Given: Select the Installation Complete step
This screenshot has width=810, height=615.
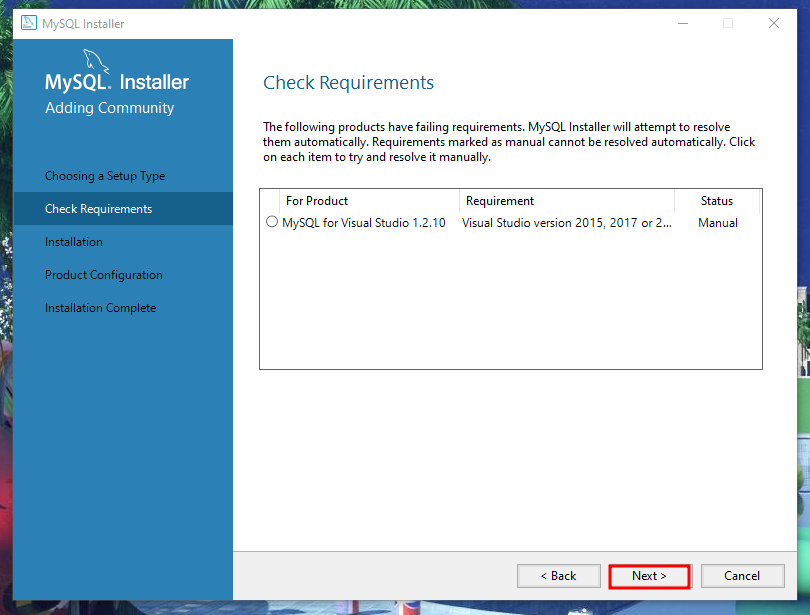Looking at the screenshot, I should coord(100,308).
